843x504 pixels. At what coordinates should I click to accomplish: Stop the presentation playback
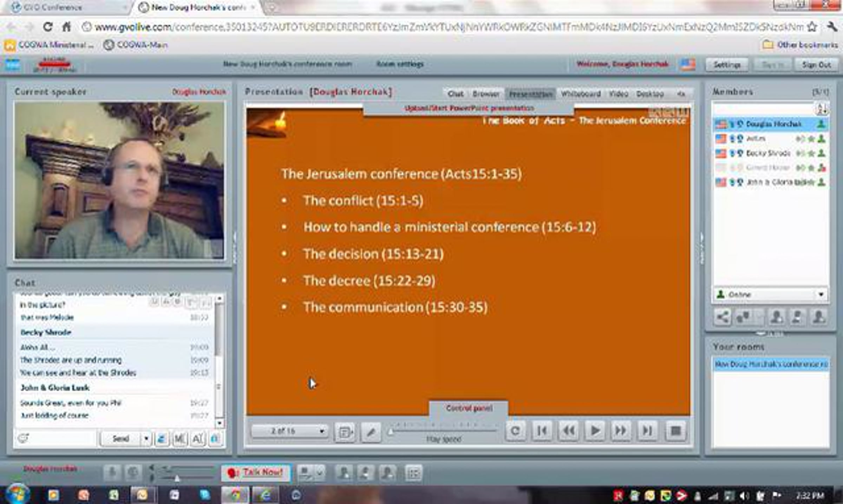tap(675, 431)
